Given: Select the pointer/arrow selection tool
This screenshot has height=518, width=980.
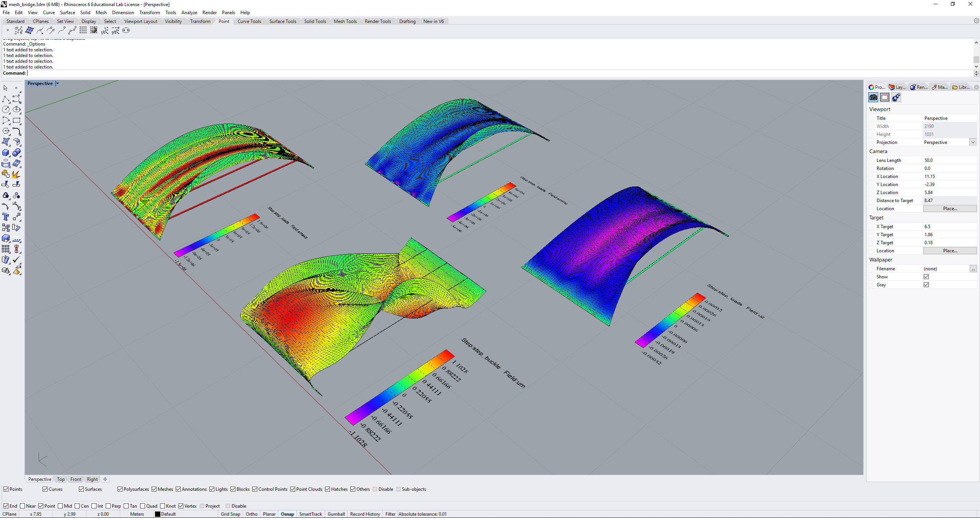Looking at the screenshot, I should [x=5, y=88].
